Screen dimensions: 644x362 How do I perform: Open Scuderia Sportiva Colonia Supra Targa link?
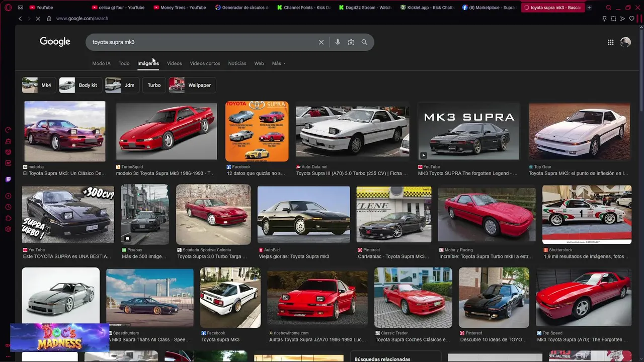pyautogui.click(x=212, y=256)
